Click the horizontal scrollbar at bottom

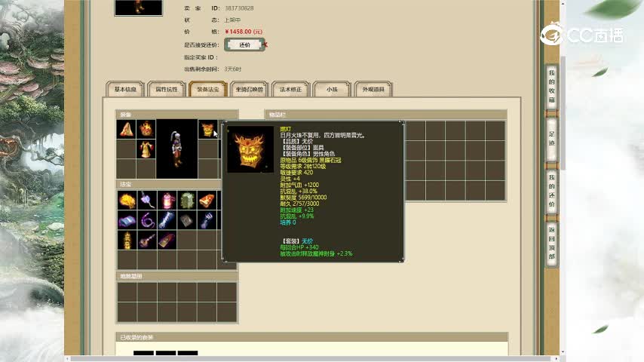[311, 359]
